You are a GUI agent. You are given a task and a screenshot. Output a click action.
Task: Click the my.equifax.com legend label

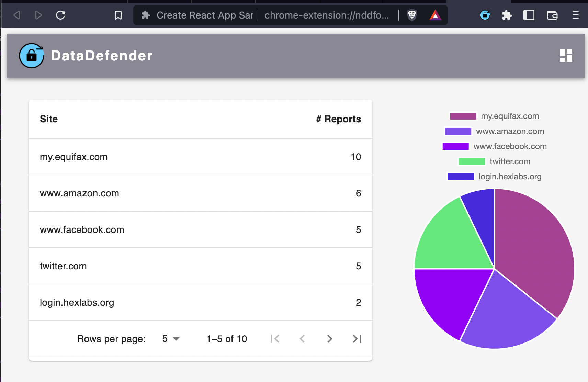pos(510,116)
